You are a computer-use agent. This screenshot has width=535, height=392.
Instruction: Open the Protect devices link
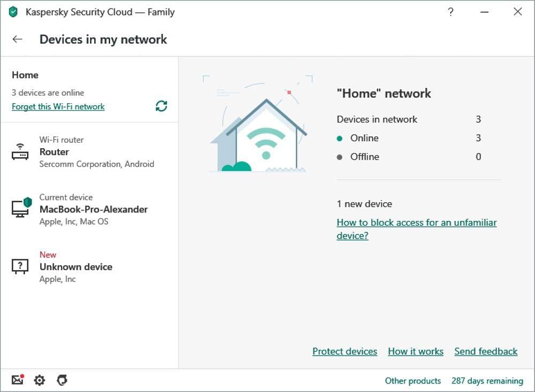coord(345,351)
